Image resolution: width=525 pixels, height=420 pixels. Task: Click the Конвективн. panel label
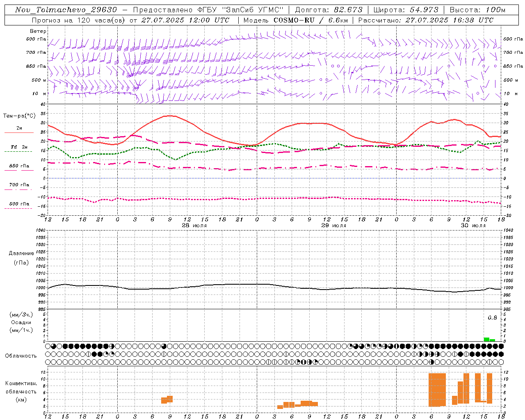(x=21, y=383)
